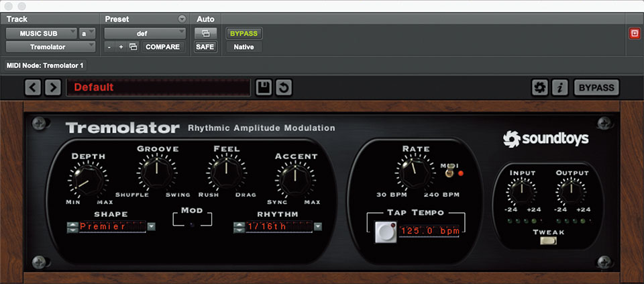Click the 1/16th rhythm display

[x=279, y=226]
